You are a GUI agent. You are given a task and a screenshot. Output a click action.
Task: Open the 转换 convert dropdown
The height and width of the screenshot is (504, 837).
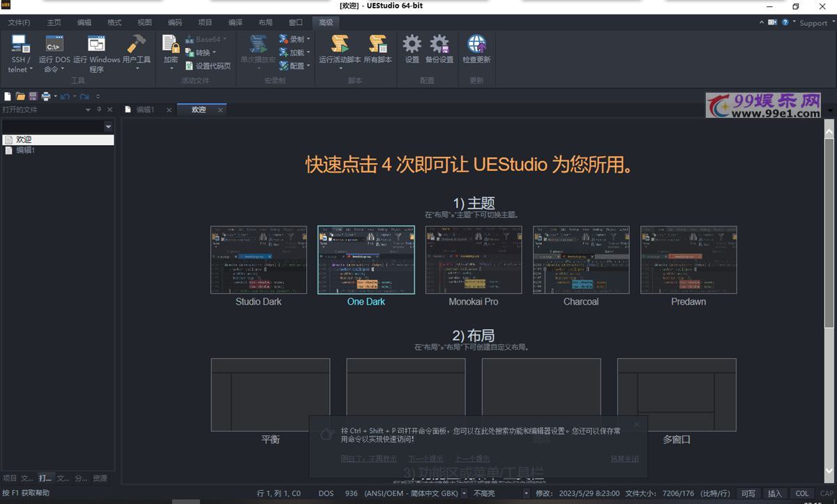(201, 52)
